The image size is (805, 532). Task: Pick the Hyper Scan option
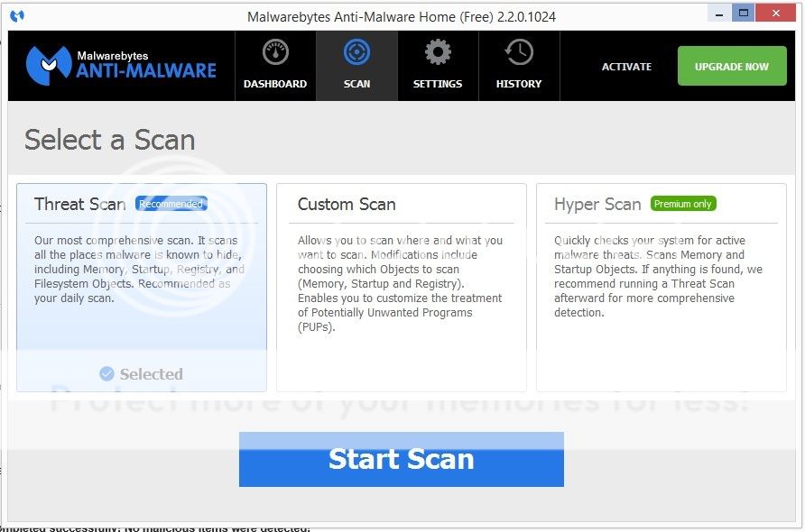click(597, 205)
